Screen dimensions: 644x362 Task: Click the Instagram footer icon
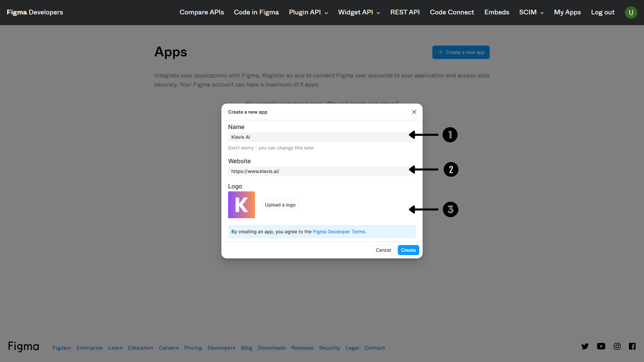(x=617, y=346)
